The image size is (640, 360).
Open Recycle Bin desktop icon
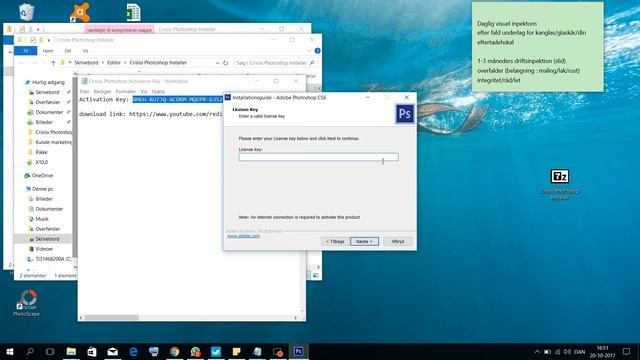pyautogui.click(x=26, y=12)
